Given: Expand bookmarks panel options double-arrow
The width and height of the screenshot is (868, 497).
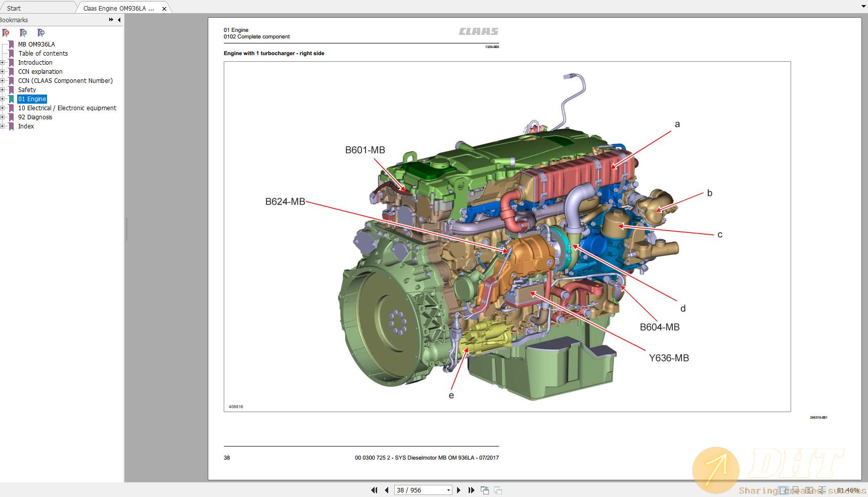Looking at the screenshot, I should 111,20.
